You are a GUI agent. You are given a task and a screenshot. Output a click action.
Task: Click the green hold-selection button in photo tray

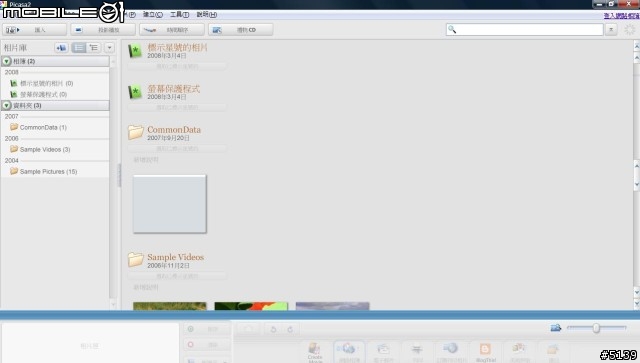pos(207,329)
